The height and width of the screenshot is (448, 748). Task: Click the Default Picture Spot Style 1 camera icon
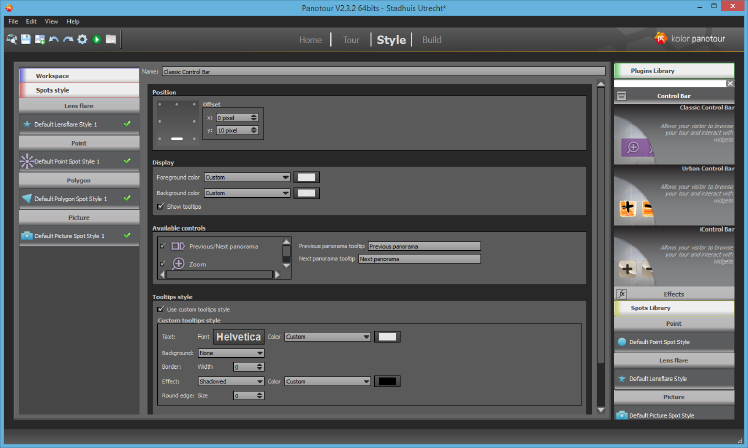(27, 236)
